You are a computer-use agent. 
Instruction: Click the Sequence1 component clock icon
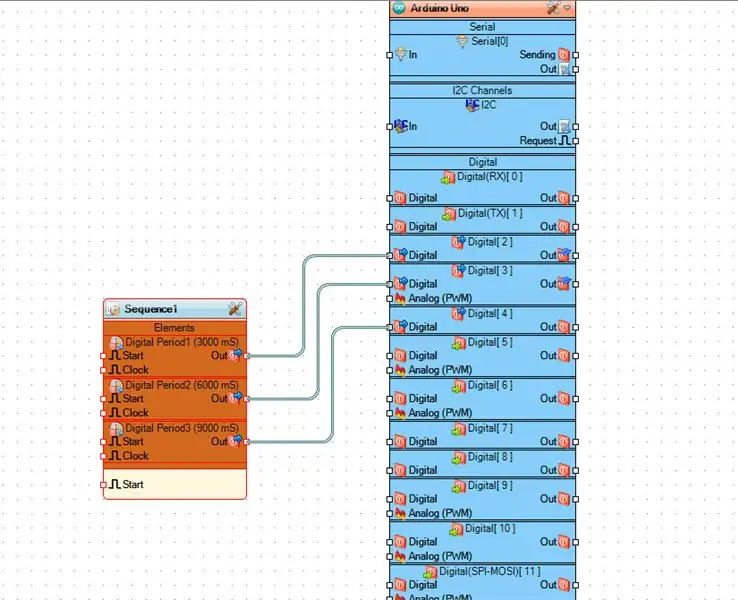click(113, 309)
